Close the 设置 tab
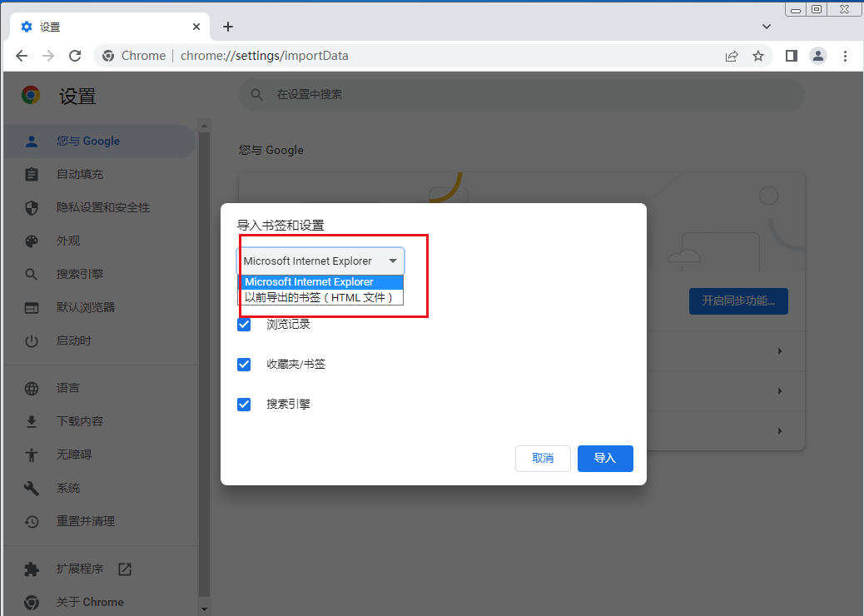Image resolution: width=864 pixels, height=616 pixels. (196, 27)
